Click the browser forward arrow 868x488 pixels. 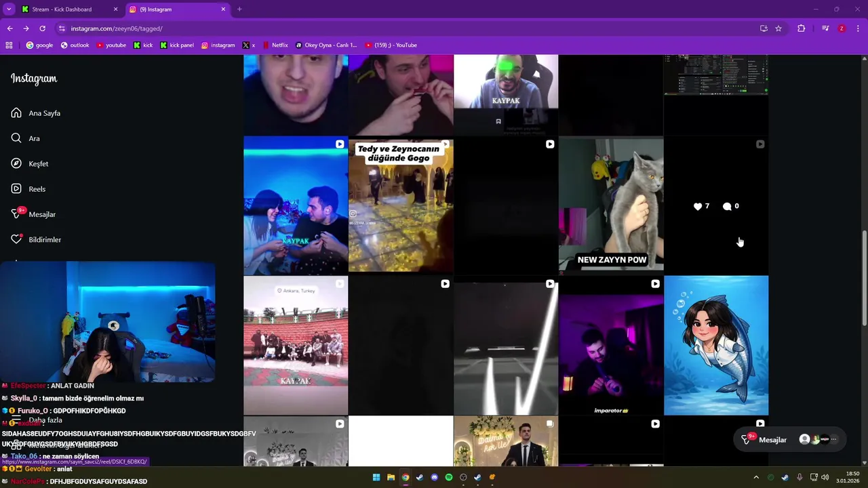[x=26, y=28]
